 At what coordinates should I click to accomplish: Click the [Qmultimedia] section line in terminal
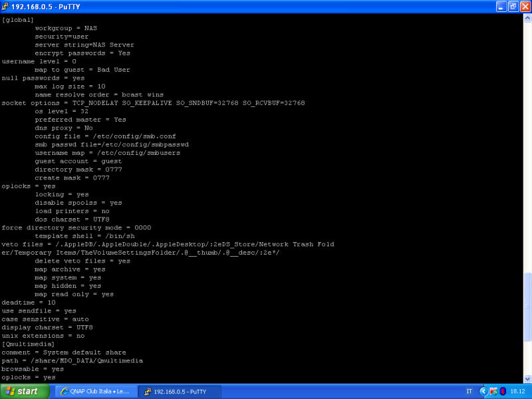(28, 344)
